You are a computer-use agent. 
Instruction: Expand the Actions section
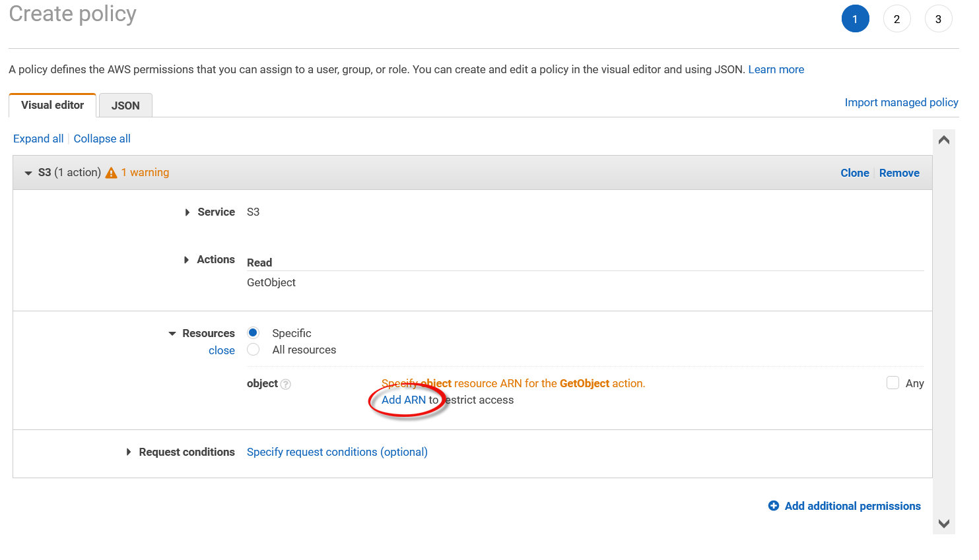187,260
